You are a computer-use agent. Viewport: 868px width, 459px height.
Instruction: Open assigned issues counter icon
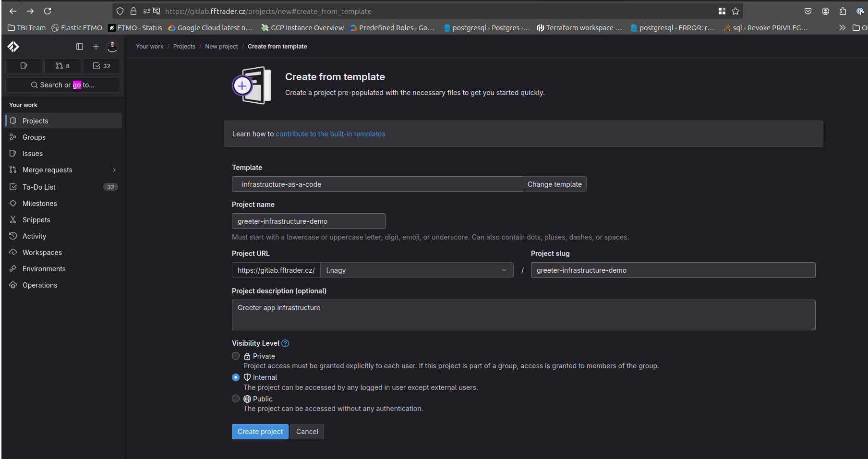click(24, 66)
